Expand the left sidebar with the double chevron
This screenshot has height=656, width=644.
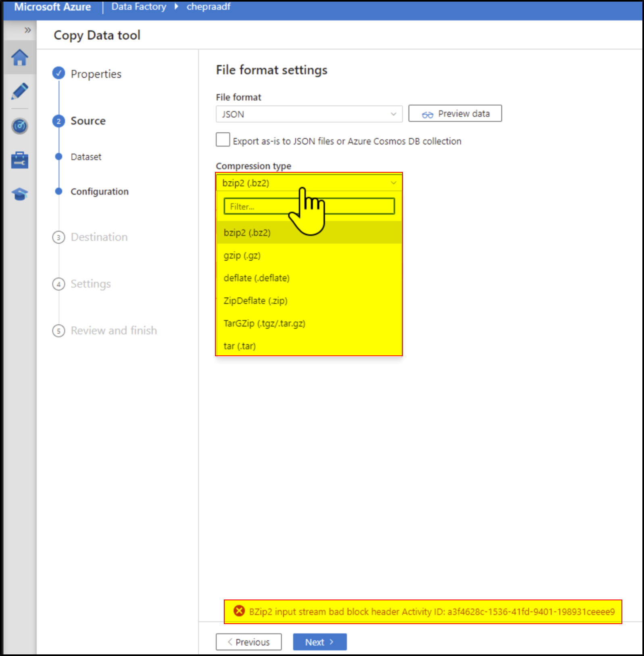pyautogui.click(x=27, y=30)
